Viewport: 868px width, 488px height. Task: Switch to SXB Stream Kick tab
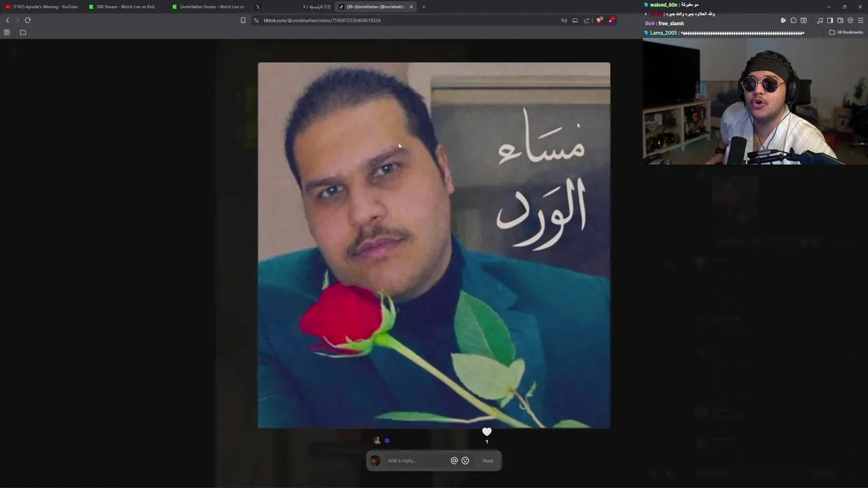pyautogui.click(x=125, y=7)
